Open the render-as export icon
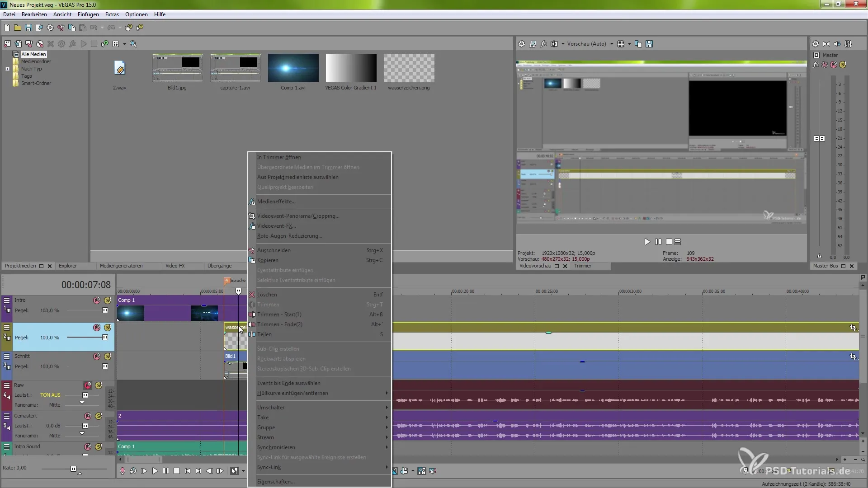868x488 pixels. pyautogui.click(x=39, y=28)
